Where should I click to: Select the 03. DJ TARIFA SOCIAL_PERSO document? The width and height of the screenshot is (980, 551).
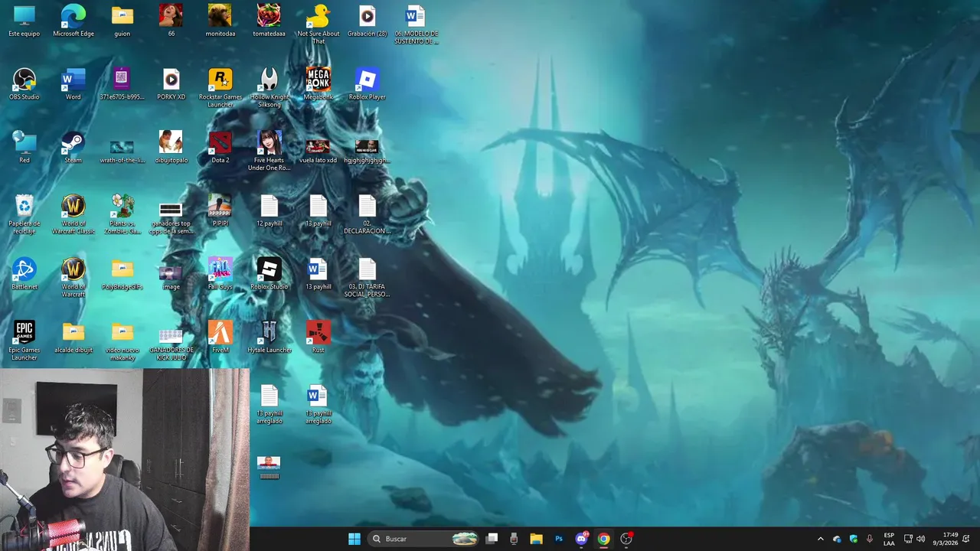pos(367,278)
